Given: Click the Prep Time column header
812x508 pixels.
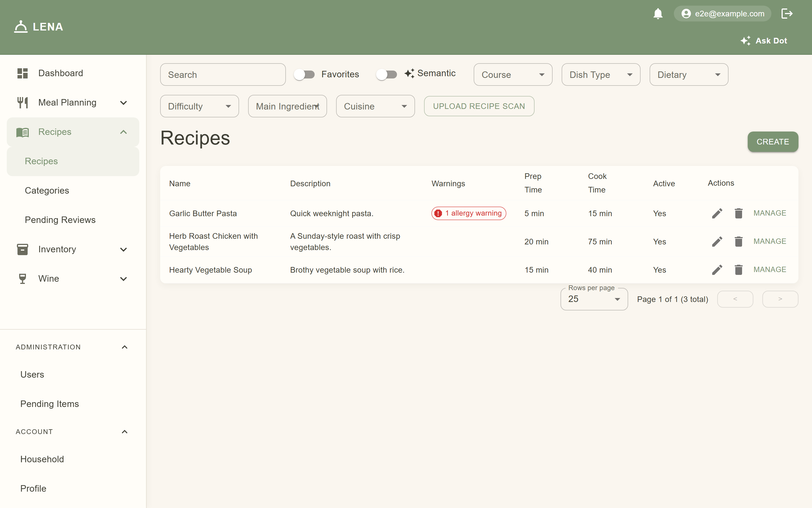Looking at the screenshot, I should coord(533,183).
